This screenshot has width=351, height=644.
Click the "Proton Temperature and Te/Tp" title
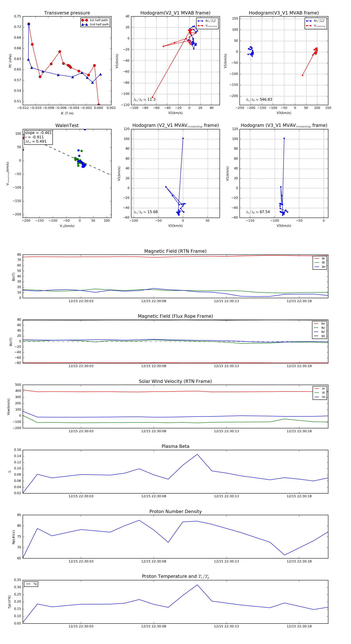[175, 576]
